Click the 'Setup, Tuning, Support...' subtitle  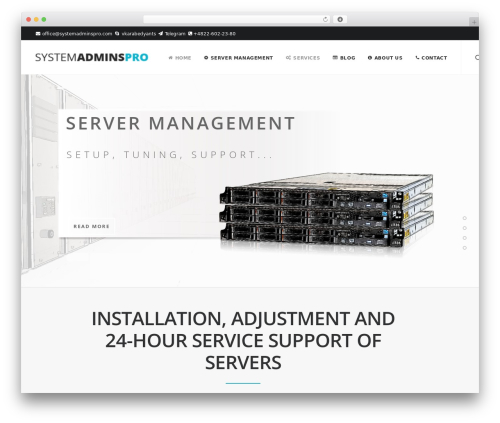pos(169,155)
